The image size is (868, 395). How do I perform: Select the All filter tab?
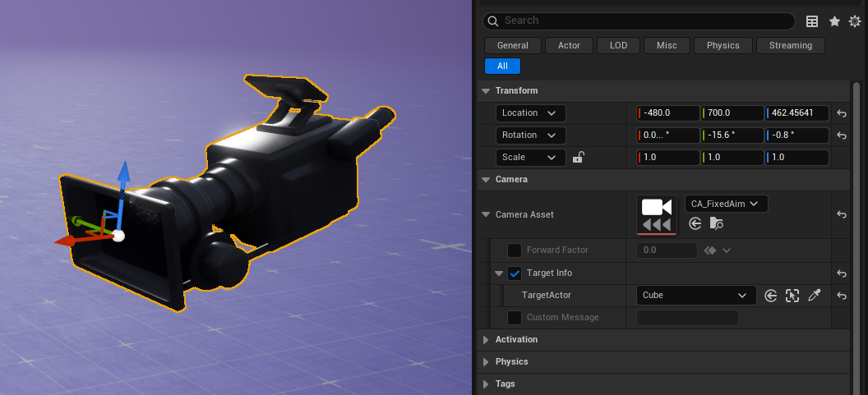[503, 66]
